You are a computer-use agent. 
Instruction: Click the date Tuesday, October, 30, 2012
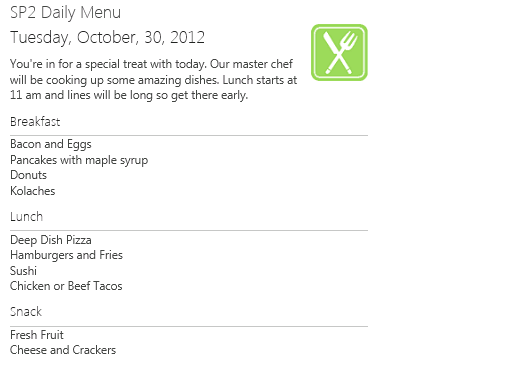pos(107,37)
